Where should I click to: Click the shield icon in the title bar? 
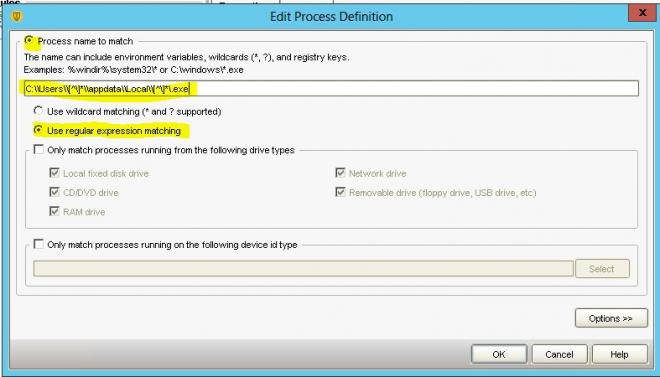[16, 16]
